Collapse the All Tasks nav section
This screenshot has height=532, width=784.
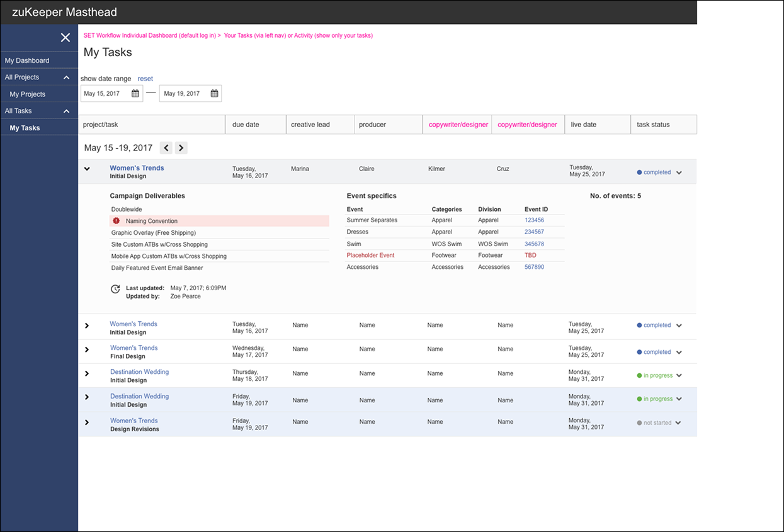pyautogui.click(x=67, y=111)
